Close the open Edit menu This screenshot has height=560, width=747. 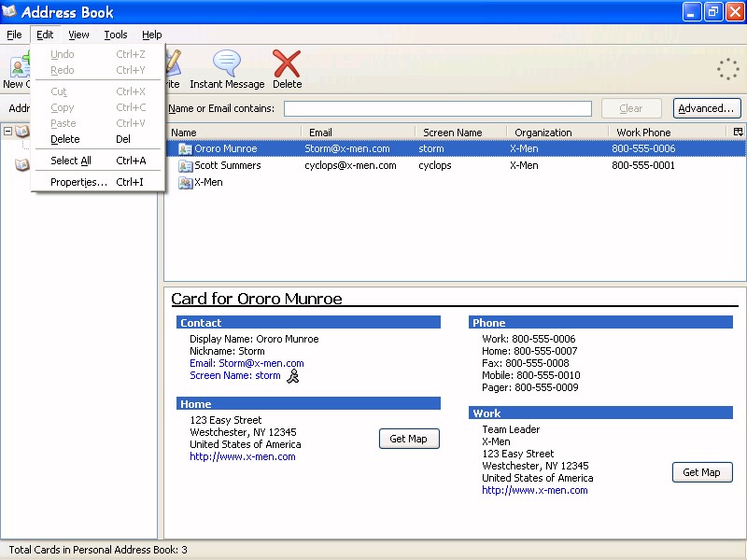(x=45, y=35)
